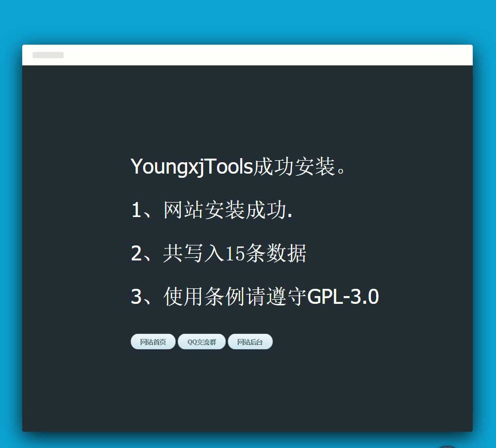Click the rightmost pill-shaped button
Screen dimensions: 496x448
tap(250, 342)
